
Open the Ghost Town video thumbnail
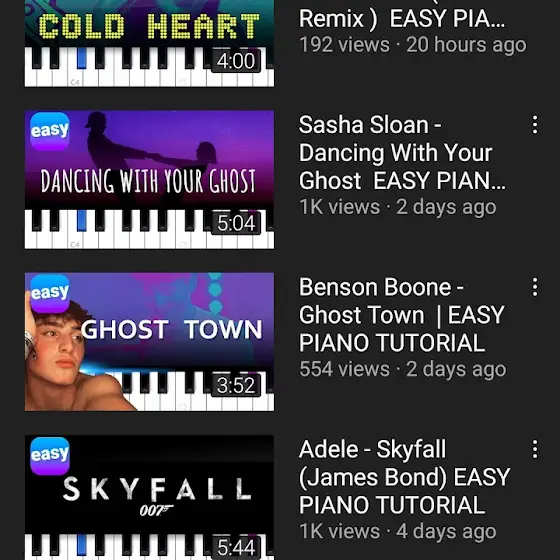(x=149, y=342)
